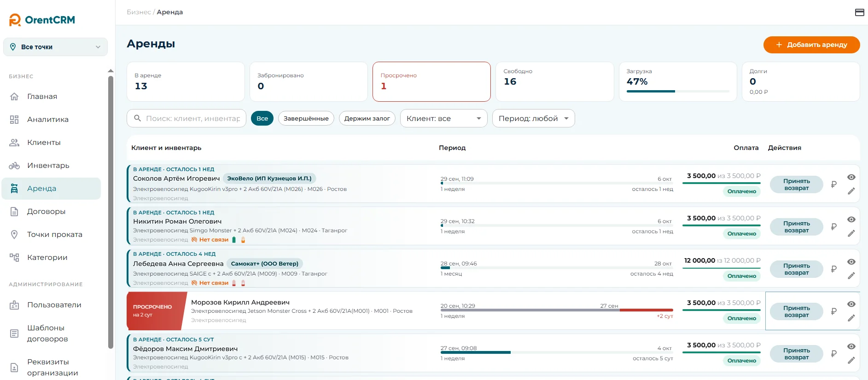Filter by Держим залог
This screenshot has width=868, height=380.
(x=367, y=118)
